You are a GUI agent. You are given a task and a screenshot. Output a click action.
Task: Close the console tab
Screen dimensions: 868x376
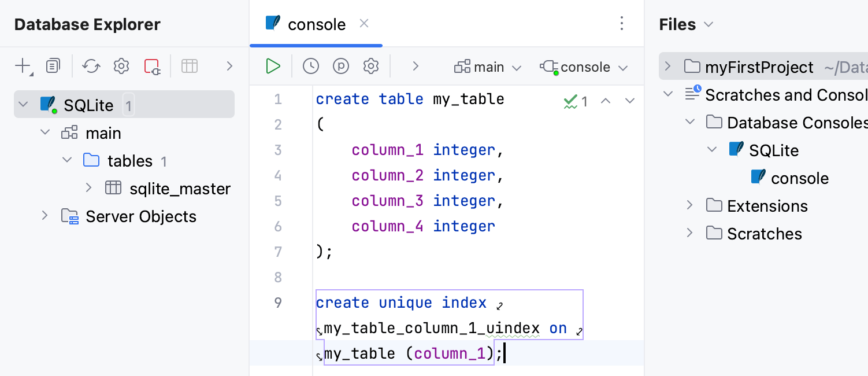click(364, 24)
